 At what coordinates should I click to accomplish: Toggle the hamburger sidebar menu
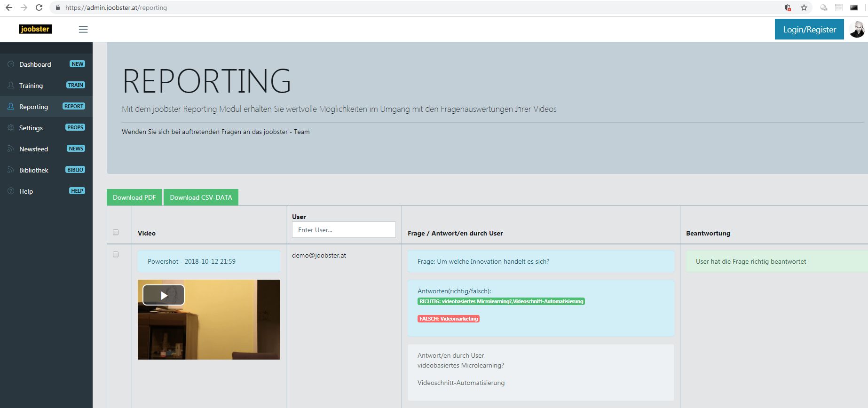(x=83, y=30)
